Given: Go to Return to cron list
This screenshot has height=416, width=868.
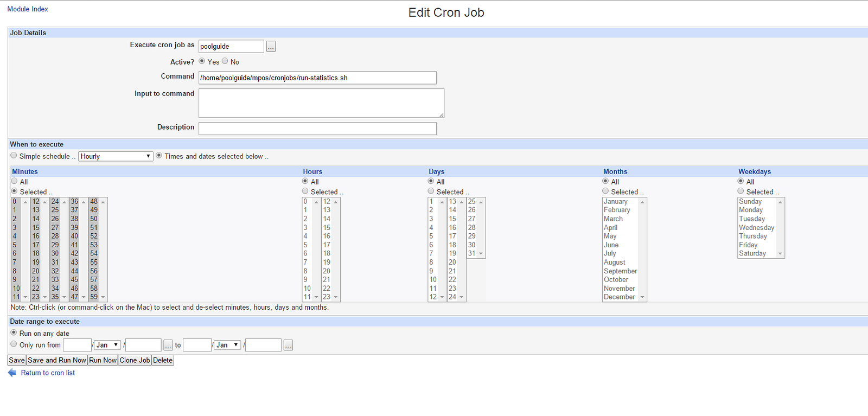Looking at the screenshot, I should click(x=48, y=373).
